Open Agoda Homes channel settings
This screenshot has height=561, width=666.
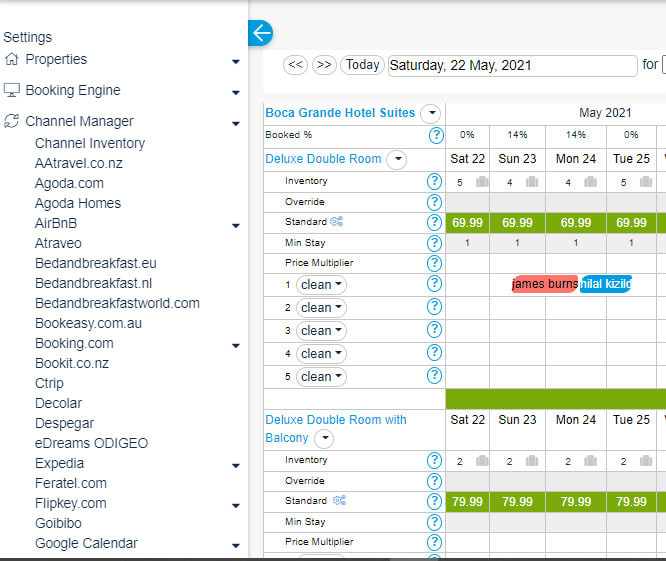(x=78, y=203)
